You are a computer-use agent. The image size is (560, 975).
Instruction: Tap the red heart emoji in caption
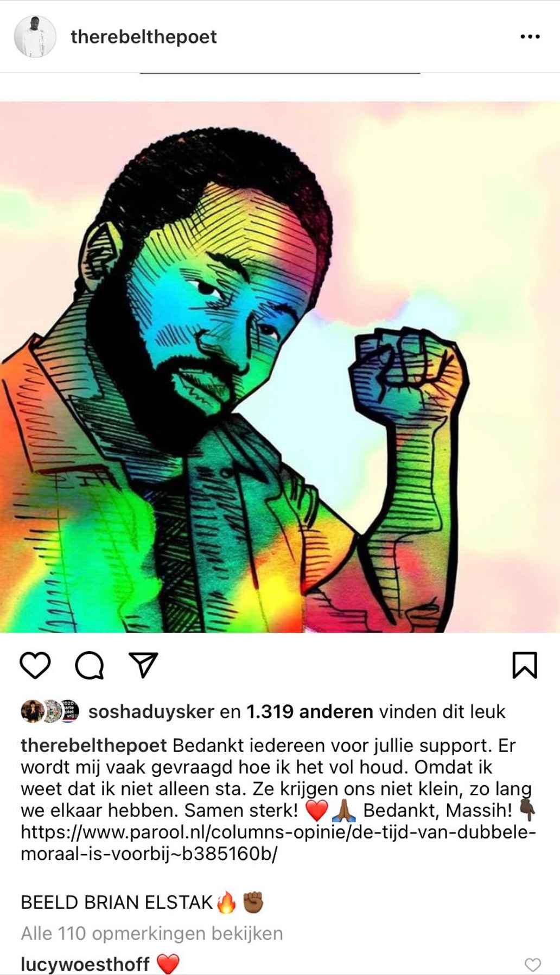316,811
